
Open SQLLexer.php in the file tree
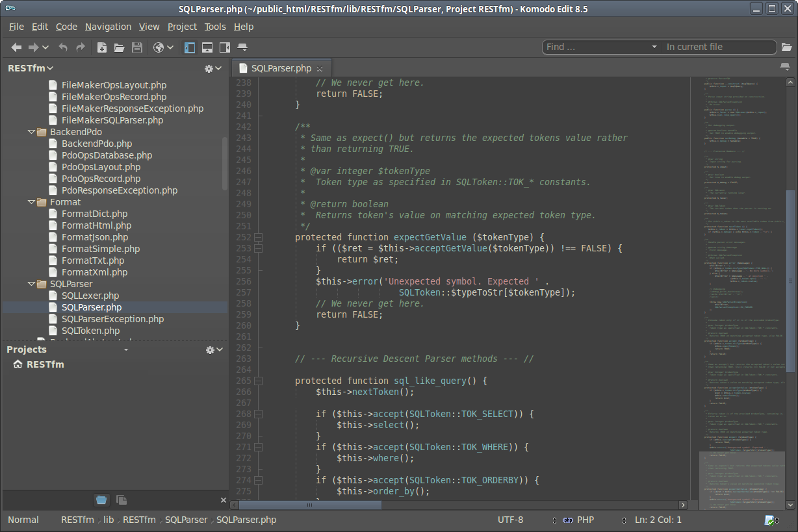pyautogui.click(x=90, y=296)
